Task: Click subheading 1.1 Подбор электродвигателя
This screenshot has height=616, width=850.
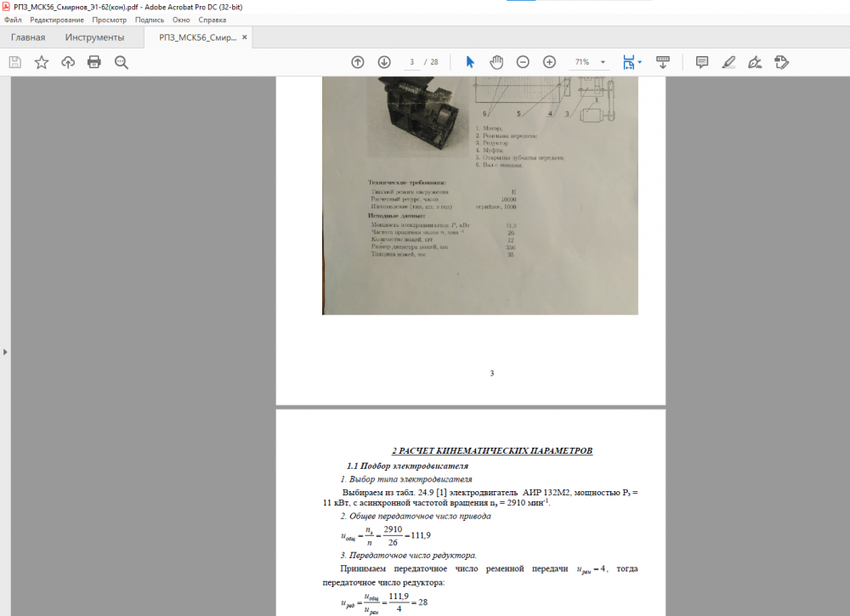Action: coord(407,466)
